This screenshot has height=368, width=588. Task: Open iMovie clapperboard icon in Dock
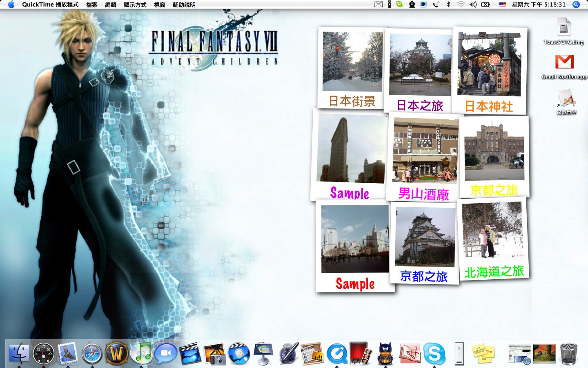pyautogui.click(x=190, y=353)
